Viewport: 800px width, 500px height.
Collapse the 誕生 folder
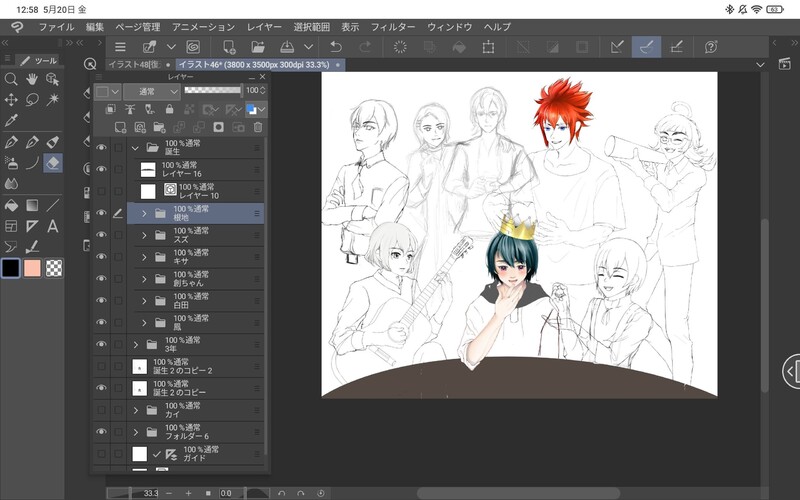(135, 148)
